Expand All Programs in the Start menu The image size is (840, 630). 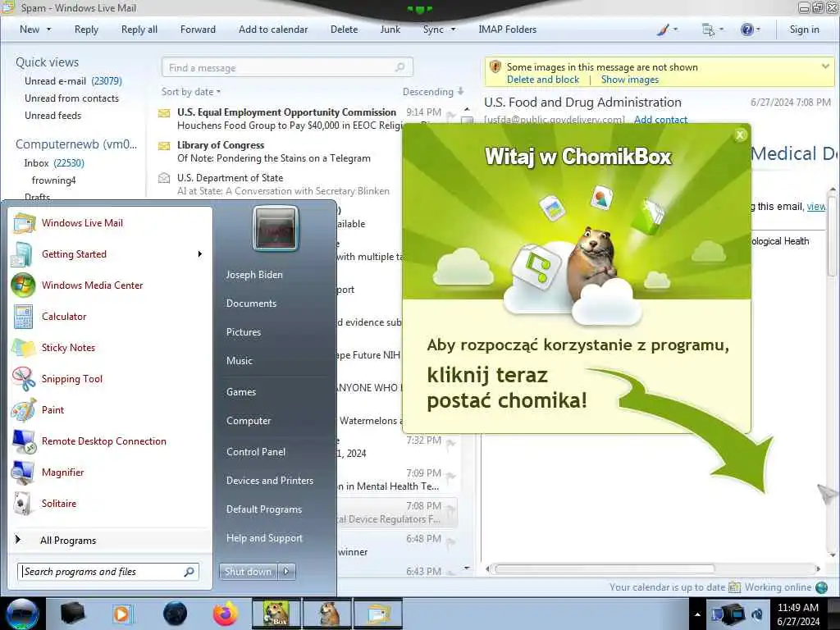(x=67, y=541)
